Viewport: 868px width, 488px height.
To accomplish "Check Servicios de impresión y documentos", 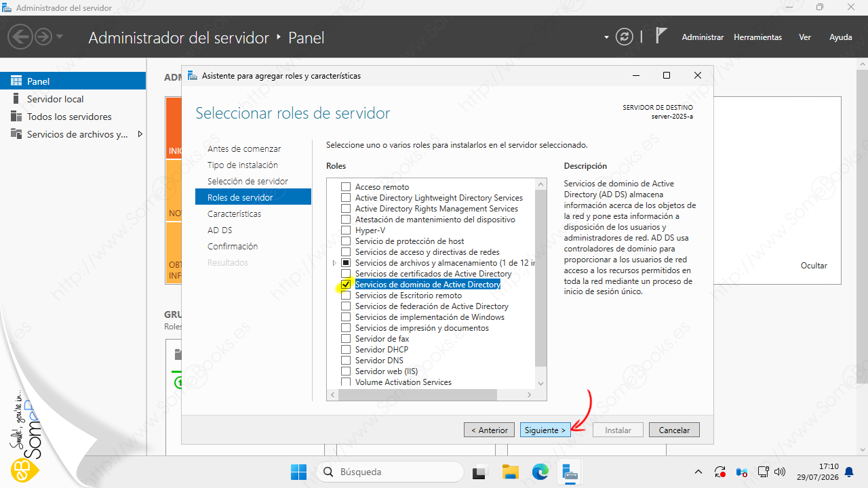I will point(346,328).
